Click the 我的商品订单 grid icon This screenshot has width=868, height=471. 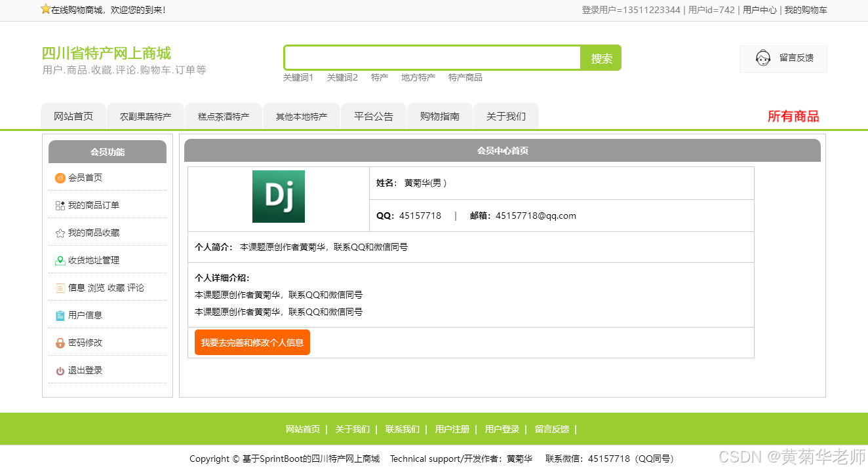(60, 206)
